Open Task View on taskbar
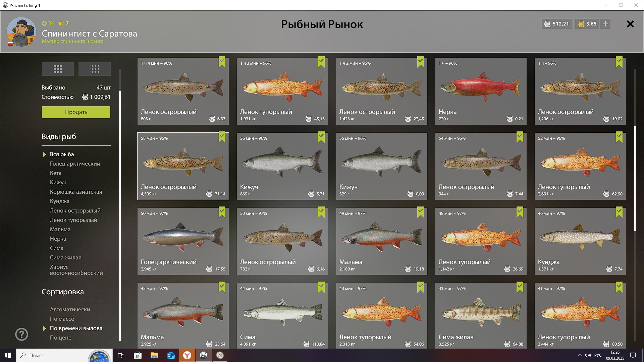The width and height of the screenshot is (644, 362). tap(121, 355)
